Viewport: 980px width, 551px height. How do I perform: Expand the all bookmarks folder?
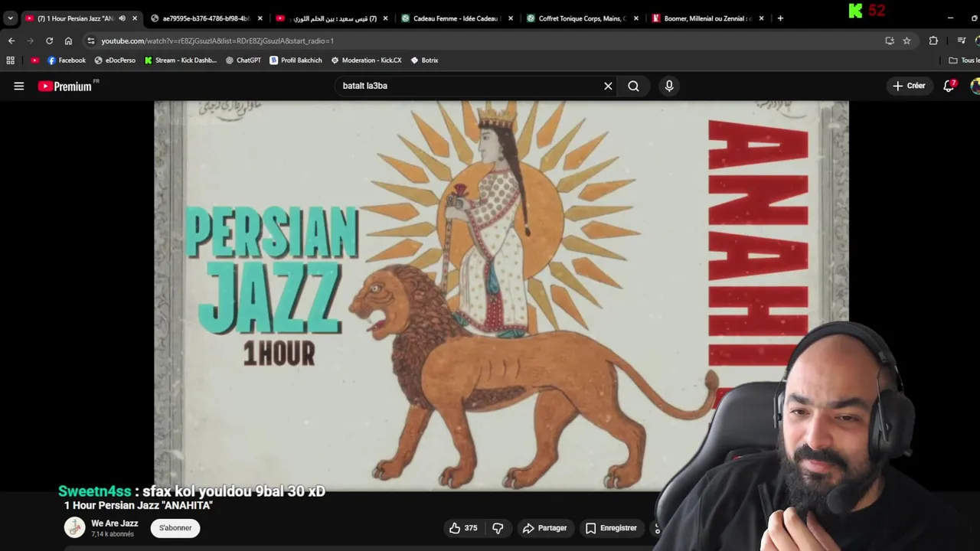tap(963, 60)
